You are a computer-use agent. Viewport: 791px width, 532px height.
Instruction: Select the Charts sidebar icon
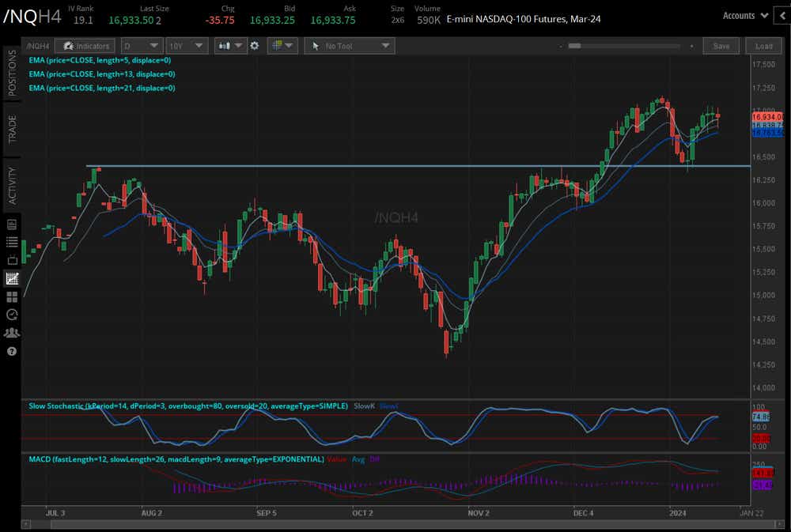[12, 278]
